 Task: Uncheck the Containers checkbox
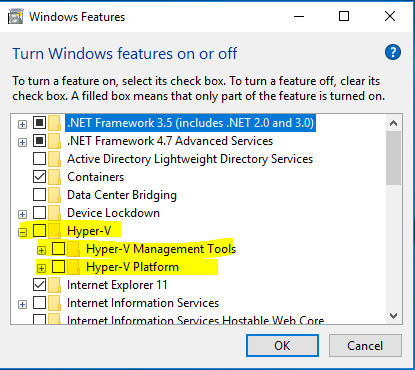[39, 177]
